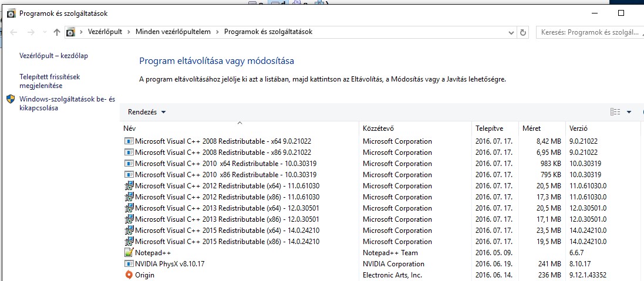
Task: Click the 6.6.7 version value
Action: (576, 253)
